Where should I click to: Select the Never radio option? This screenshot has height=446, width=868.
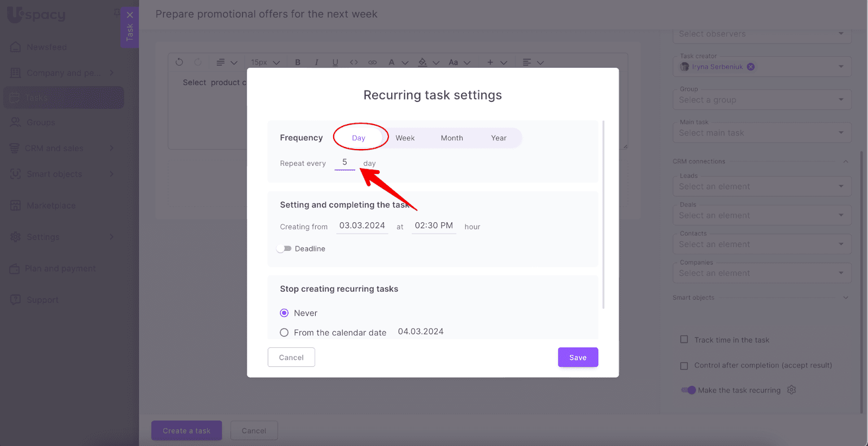[x=284, y=313]
